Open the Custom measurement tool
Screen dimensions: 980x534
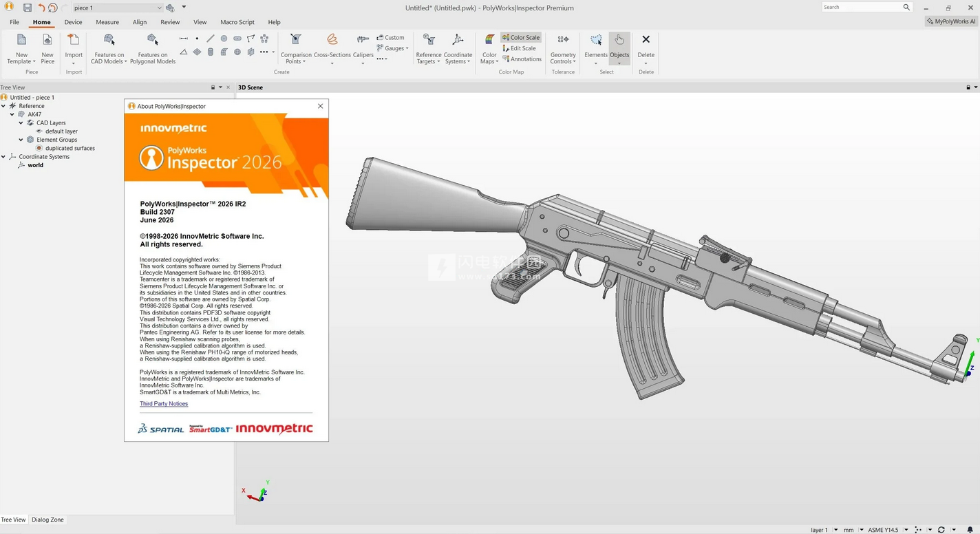tap(390, 37)
